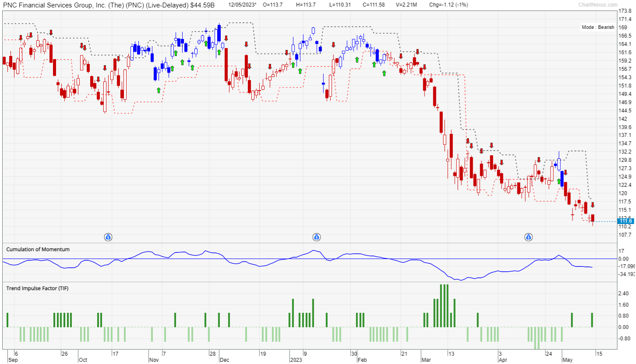
Task: Click the '134.7' price axis label
Action: tap(625, 143)
